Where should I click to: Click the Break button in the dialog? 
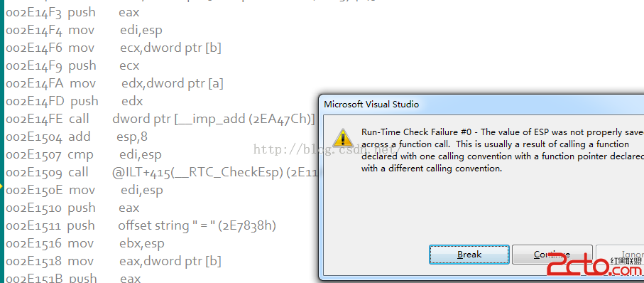(x=469, y=255)
